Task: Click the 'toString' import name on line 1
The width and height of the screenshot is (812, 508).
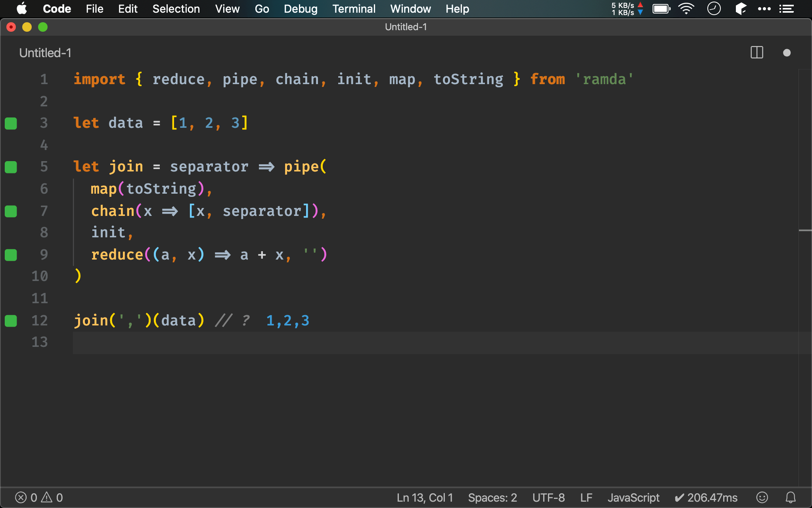Action: tap(468, 79)
